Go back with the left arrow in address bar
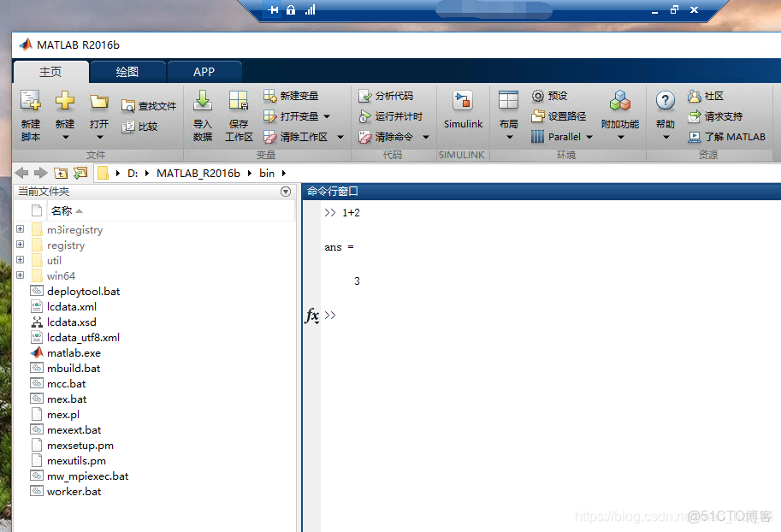Viewport: 781px width, 532px height. pos(22,173)
